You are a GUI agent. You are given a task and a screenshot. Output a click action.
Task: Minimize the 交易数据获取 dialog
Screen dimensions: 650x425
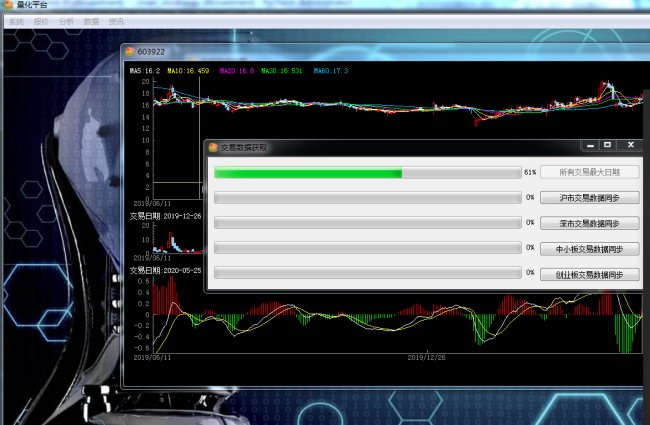(x=591, y=146)
